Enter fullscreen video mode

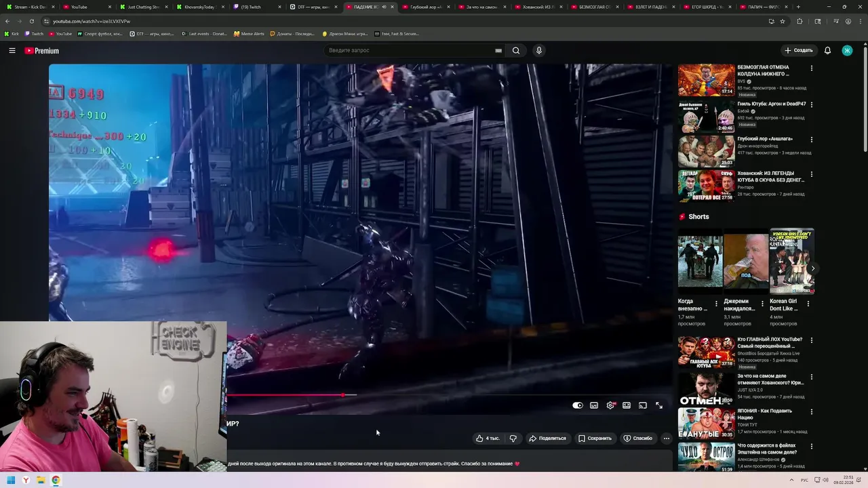tap(659, 405)
